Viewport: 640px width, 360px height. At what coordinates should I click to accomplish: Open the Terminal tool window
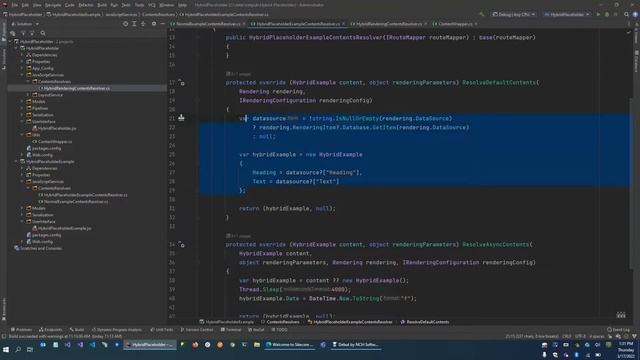231,330
